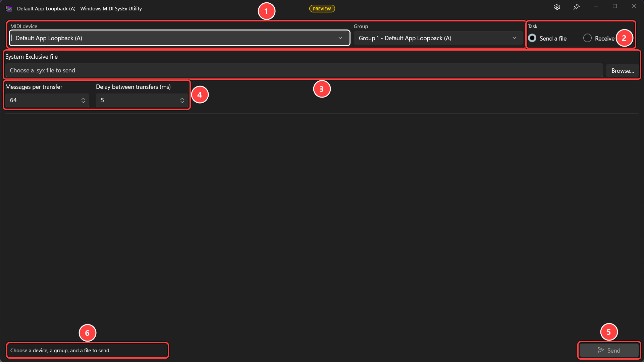
Task: Open the Group dropdown list
Action: click(x=438, y=38)
